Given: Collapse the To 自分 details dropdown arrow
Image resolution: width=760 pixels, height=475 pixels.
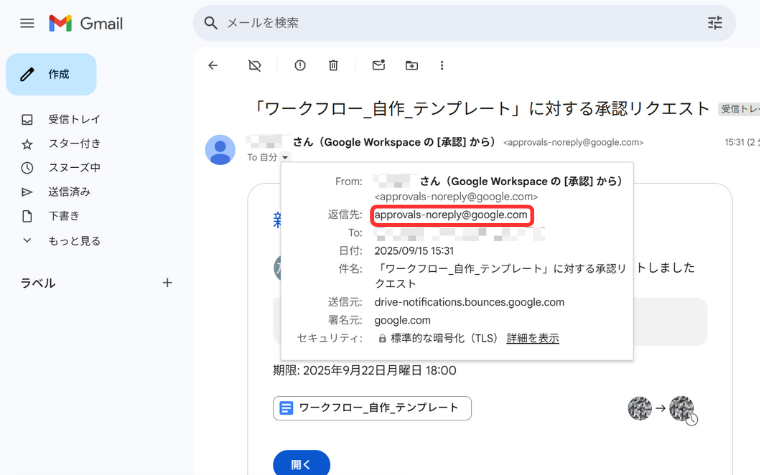Looking at the screenshot, I should (x=285, y=157).
